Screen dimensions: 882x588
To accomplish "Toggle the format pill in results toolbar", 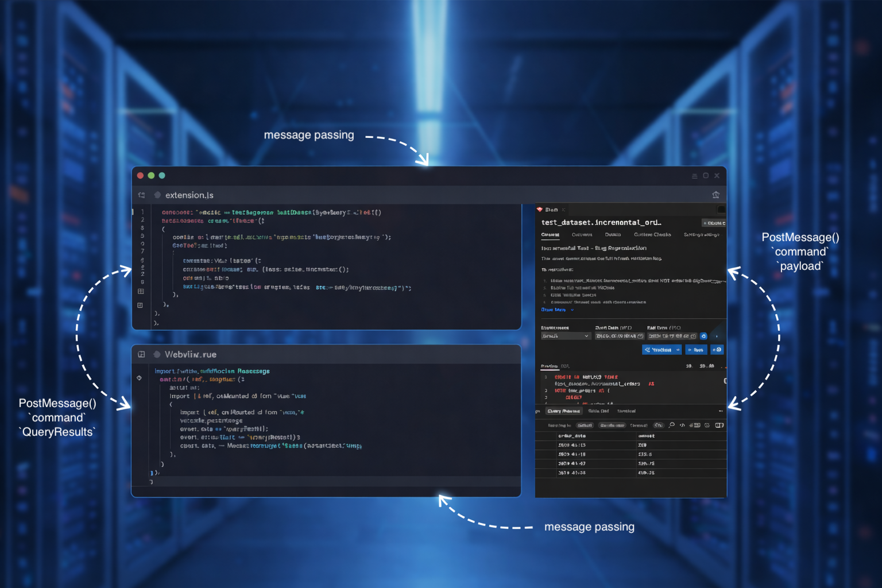I will [658, 425].
